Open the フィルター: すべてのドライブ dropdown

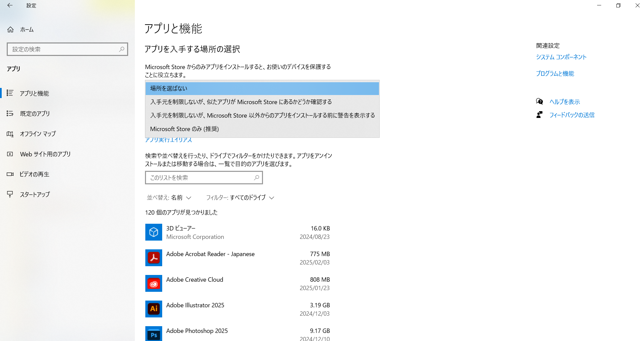pyautogui.click(x=240, y=197)
